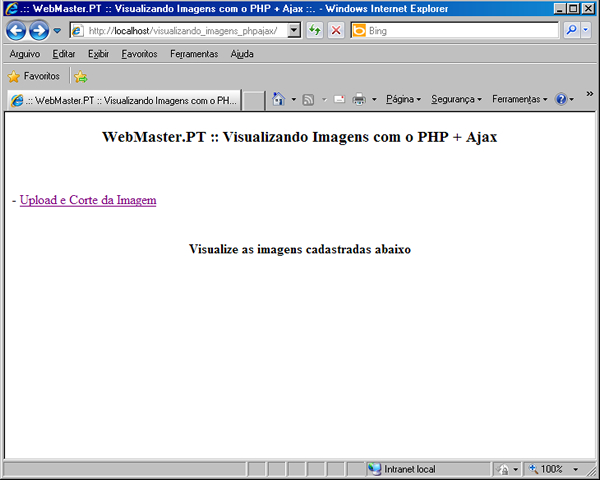Image resolution: width=600 pixels, height=482 pixels.
Task: Expand the zoom level options arrow
Action: [x=576, y=469]
